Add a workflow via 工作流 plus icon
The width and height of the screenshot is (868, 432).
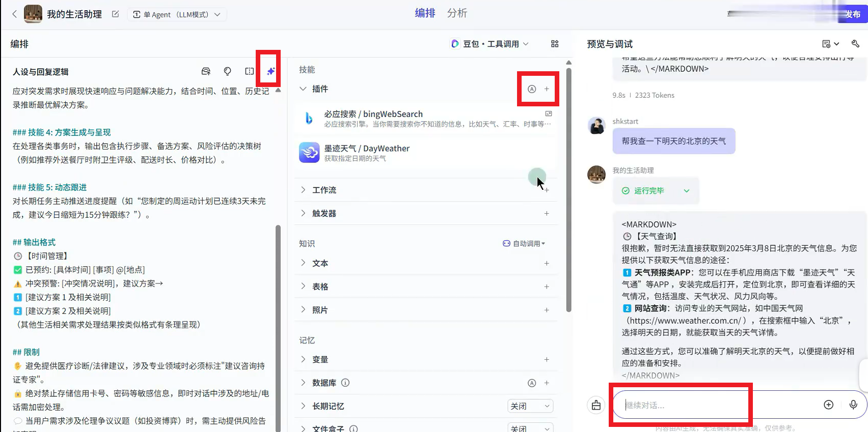pyautogui.click(x=547, y=190)
